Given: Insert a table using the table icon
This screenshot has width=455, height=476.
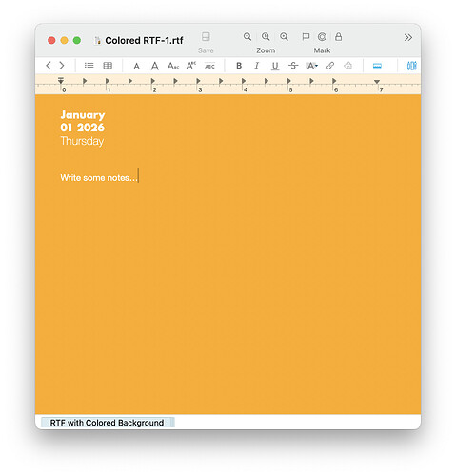Looking at the screenshot, I should [108, 66].
